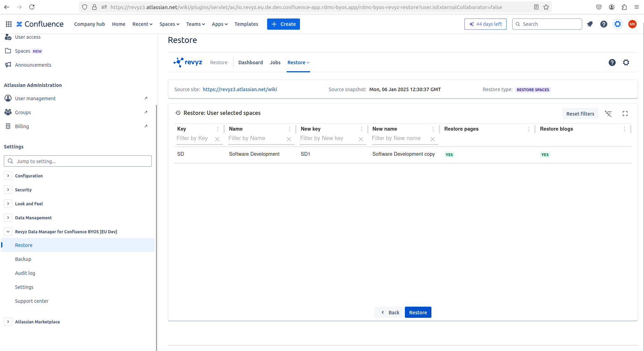The image size is (644, 351).
Task: Open Restore pages column options menu
Action: [529, 129]
